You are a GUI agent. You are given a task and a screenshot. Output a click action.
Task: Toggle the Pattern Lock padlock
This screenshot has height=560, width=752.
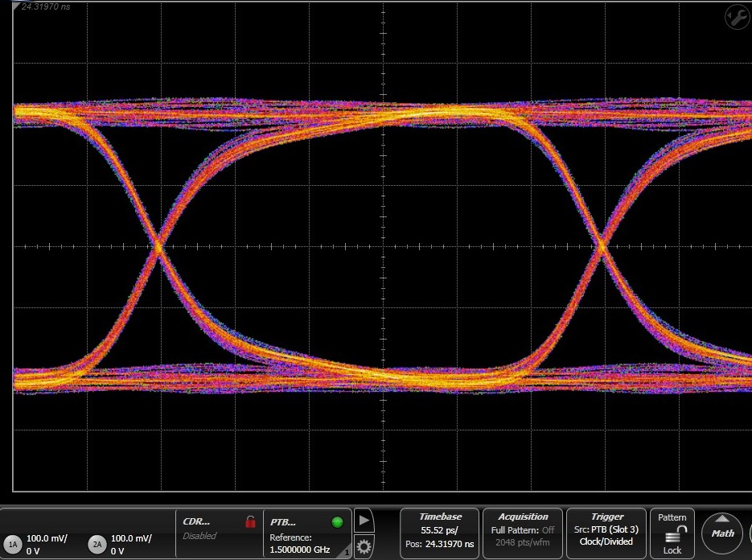[x=672, y=535]
